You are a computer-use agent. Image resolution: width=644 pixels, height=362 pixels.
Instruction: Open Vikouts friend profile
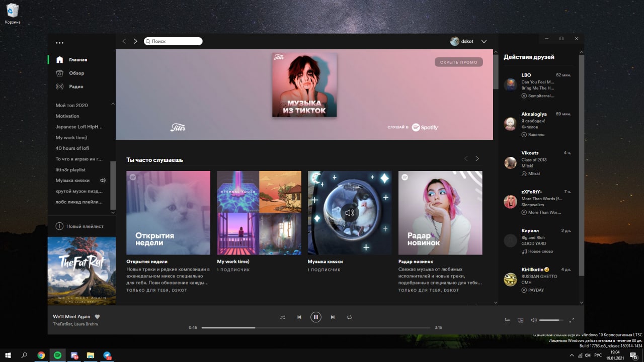click(530, 153)
